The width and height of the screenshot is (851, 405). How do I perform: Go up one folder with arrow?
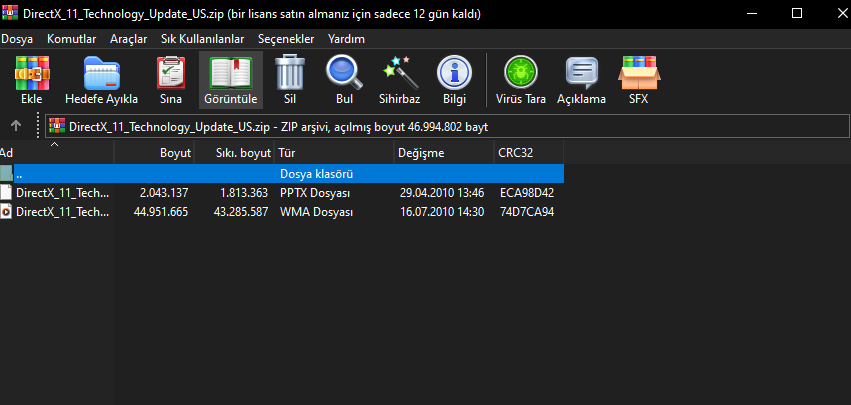pyautogui.click(x=16, y=126)
